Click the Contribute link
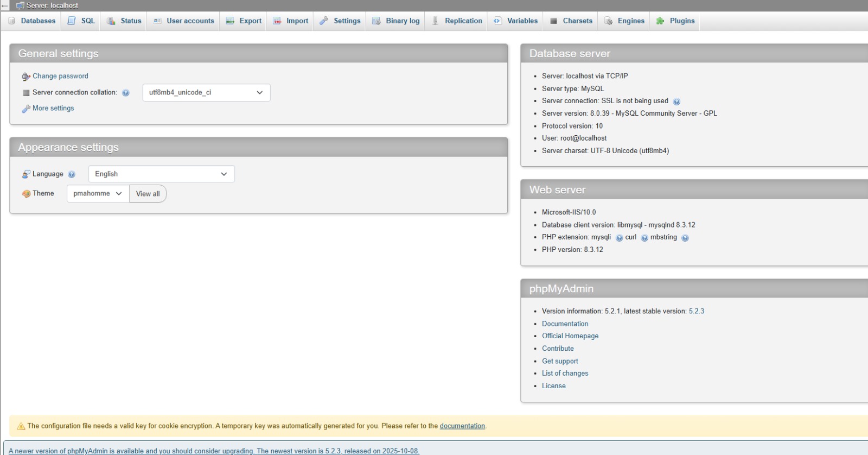The width and height of the screenshot is (868, 455). [x=558, y=349]
